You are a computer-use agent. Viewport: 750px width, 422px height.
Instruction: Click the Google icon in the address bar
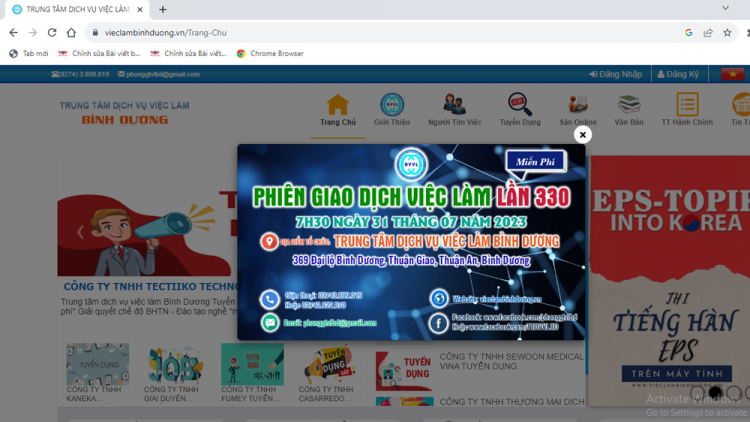tap(689, 33)
